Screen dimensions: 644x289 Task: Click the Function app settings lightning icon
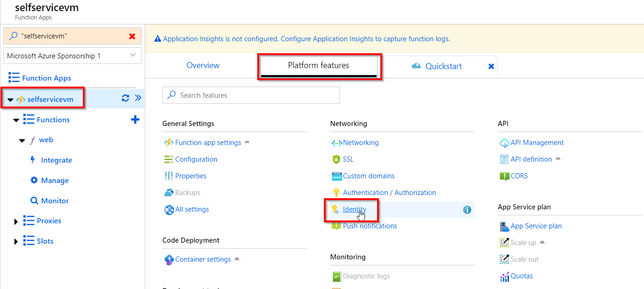169,143
